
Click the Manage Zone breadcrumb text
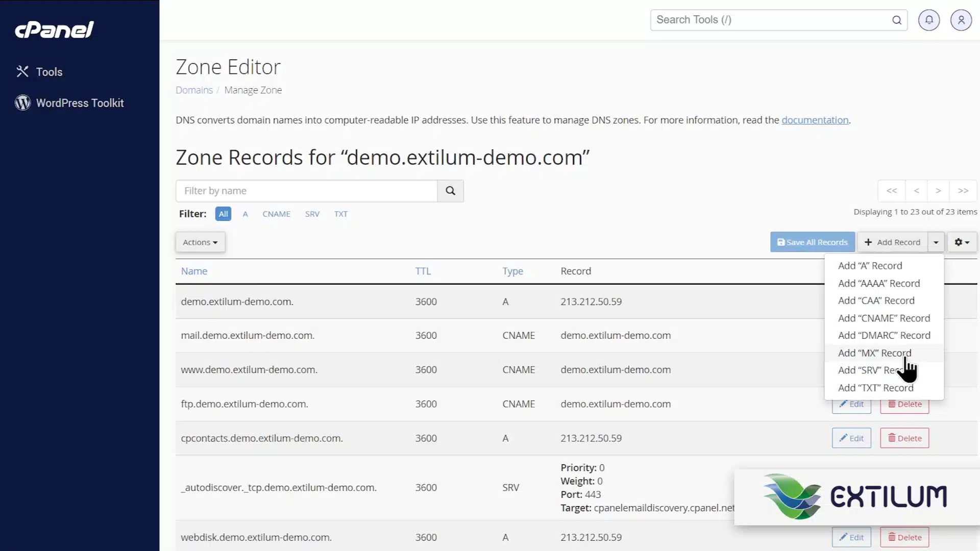(253, 90)
